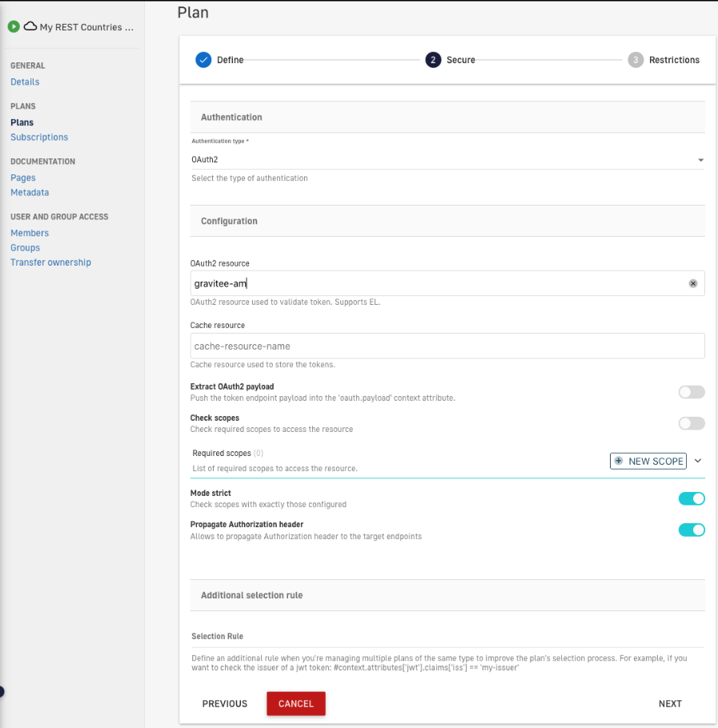Enable the Check scopes switch

point(691,423)
